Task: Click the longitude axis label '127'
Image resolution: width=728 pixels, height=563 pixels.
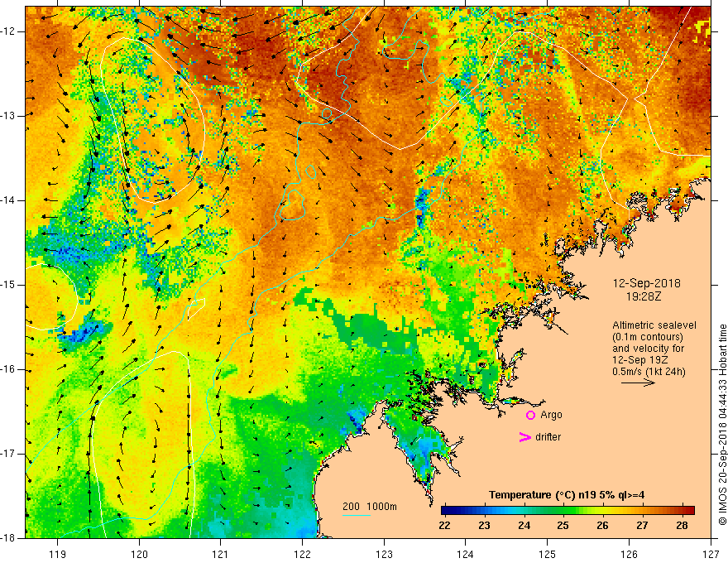Action: coord(711,554)
